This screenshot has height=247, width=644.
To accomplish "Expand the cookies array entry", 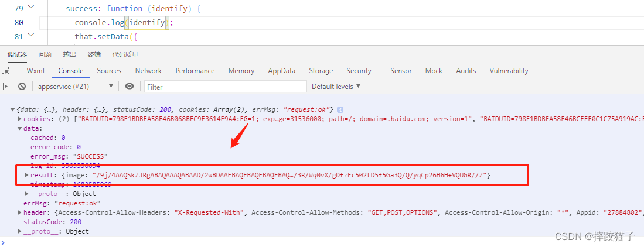I will point(20,119).
